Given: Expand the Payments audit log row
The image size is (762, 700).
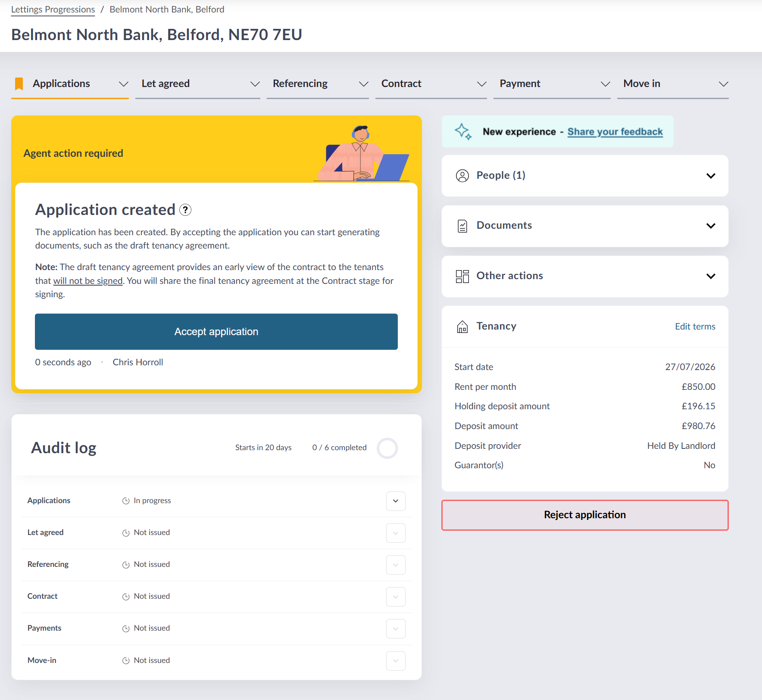Looking at the screenshot, I should point(396,628).
